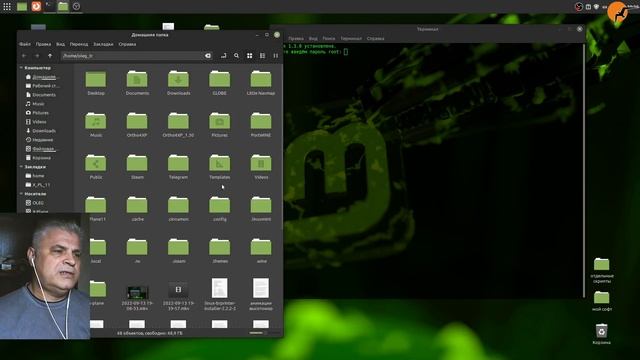Select the Documents folder in the grid
The width and height of the screenshot is (640, 360).
(137, 79)
